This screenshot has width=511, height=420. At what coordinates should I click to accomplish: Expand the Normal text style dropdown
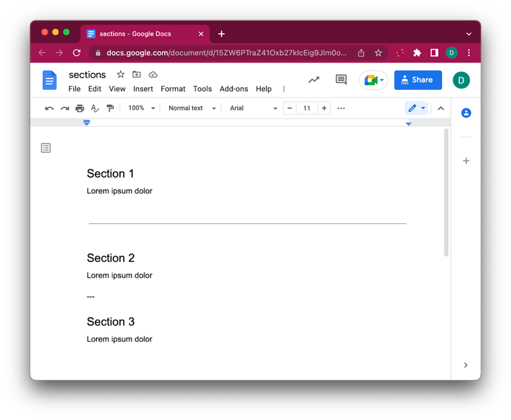pyautogui.click(x=191, y=108)
